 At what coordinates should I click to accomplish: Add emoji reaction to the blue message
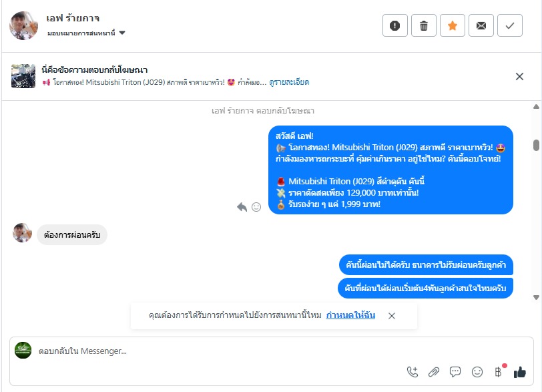click(x=256, y=207)
